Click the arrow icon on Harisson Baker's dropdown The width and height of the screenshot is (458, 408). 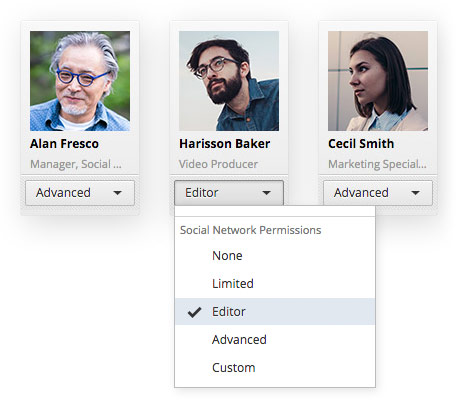pyautogui.click(x=266, y=193)
